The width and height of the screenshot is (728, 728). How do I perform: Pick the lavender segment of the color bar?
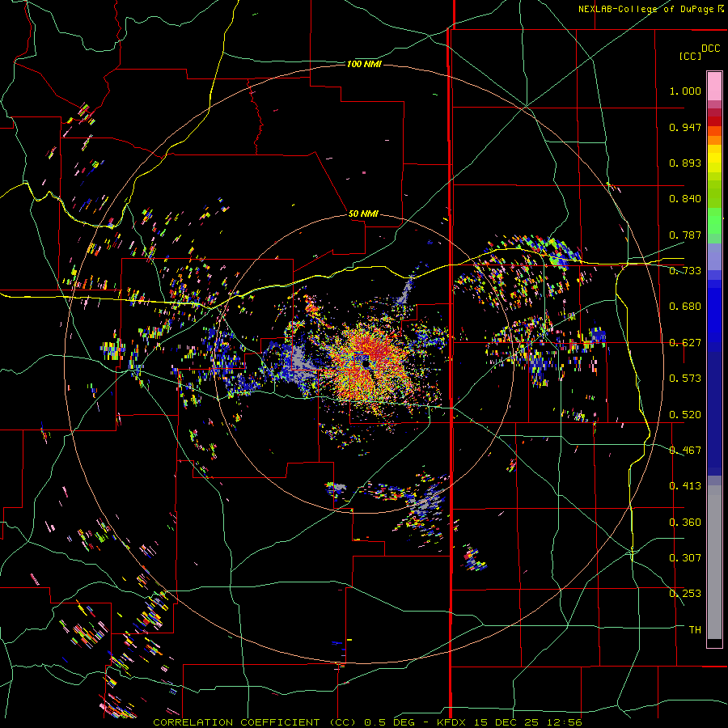coord(714,256)
